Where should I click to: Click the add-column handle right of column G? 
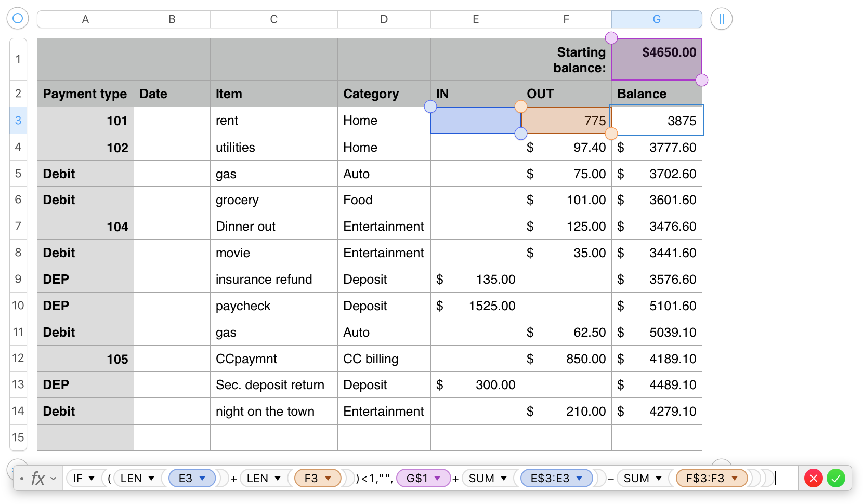(x=722, y=19)
